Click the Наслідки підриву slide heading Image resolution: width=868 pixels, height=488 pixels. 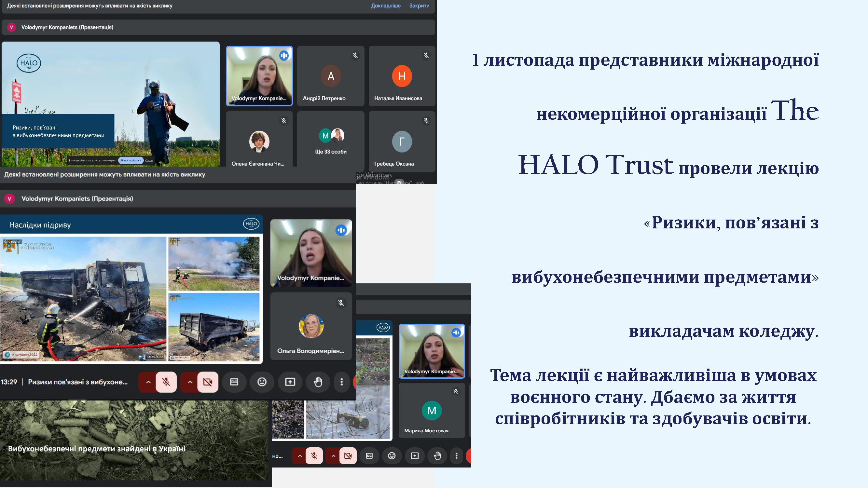tap(40, 225)
